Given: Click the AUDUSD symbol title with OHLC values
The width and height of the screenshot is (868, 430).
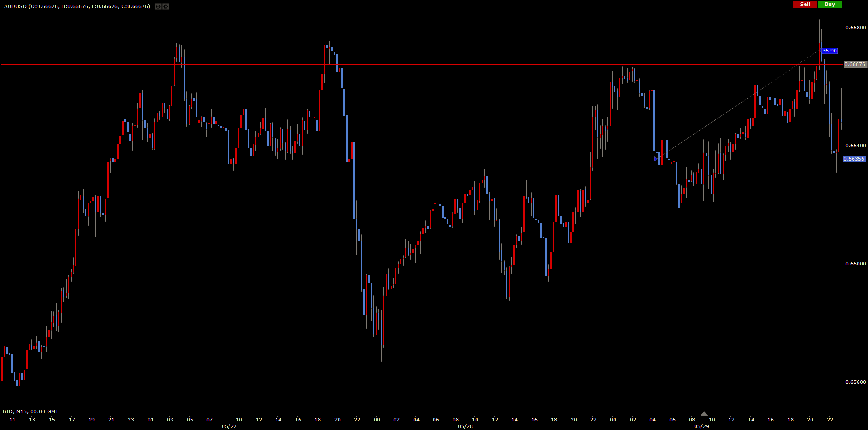Looking at the screenshot, I should coord(77,6).
